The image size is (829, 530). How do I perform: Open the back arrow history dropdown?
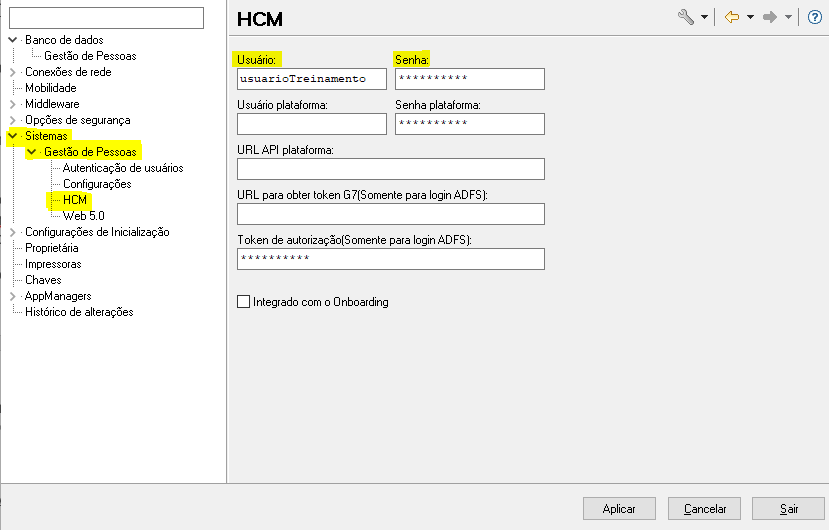[x=750, y=17]
